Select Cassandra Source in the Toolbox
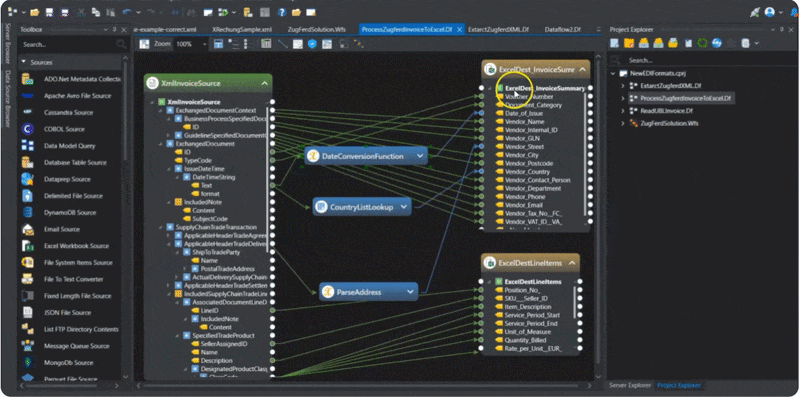This screenshot has height=397, width=800. pyautogui.click(x=69, y=112)
